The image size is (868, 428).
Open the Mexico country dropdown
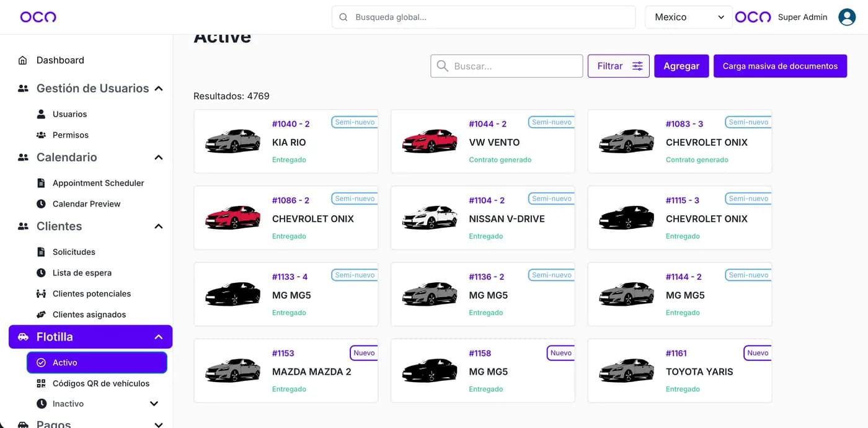tap(689, 17)
